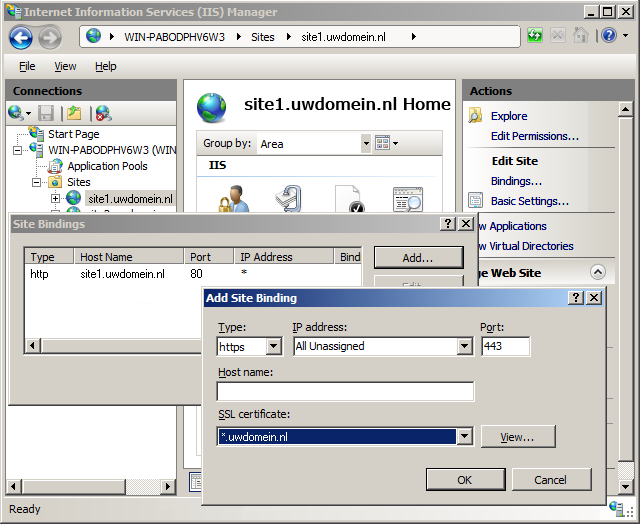This screenshot has width=640, height=524.
Task: Click in the Port field showing 443
Action: pos(506,346)
